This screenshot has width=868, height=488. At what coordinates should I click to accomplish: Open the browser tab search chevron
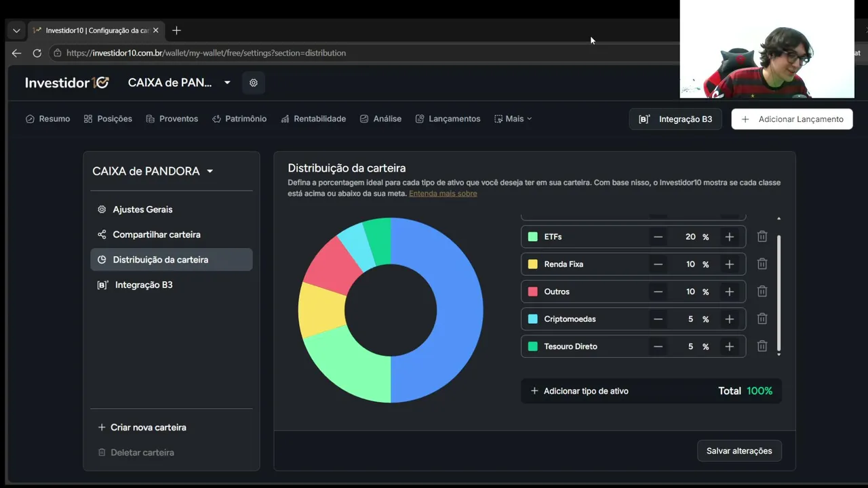[x=16, y=30]
